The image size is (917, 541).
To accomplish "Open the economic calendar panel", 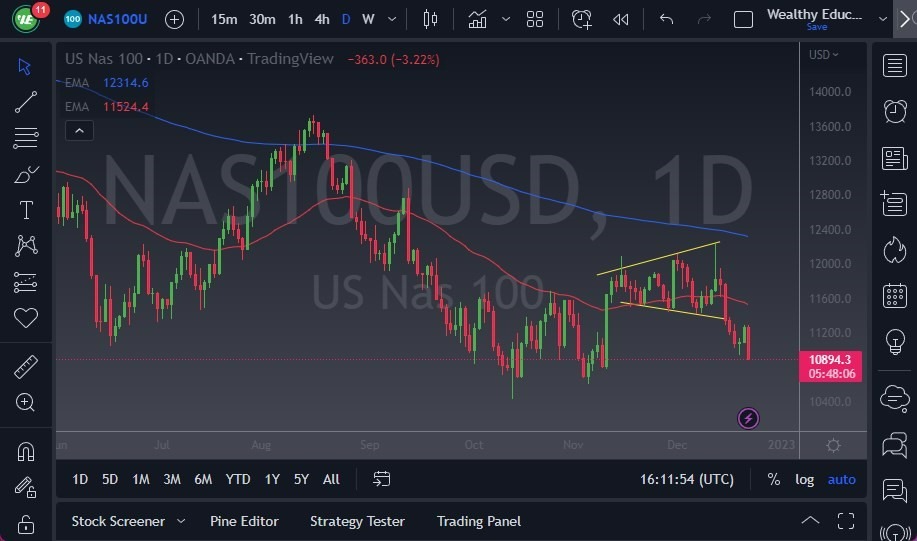I will coord(894,295).
